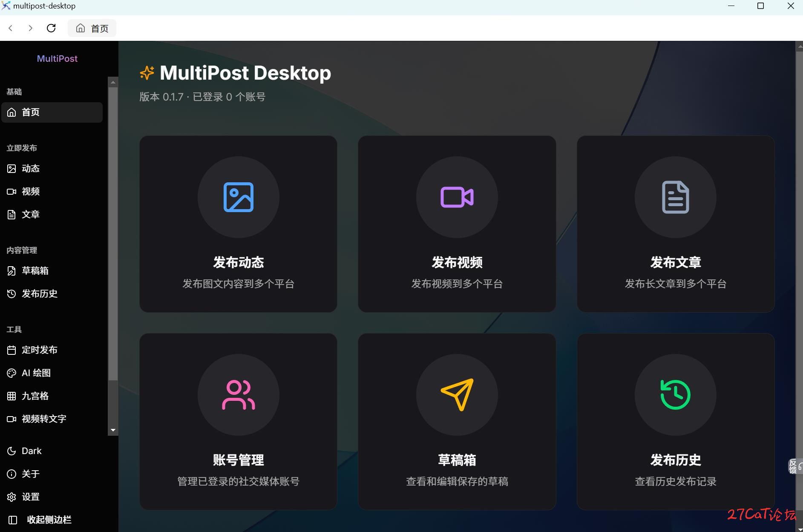Open AI 绘图 in the sidebar
Image resolution: width=803 pixels, height=532 pixels.
(52, 373)
